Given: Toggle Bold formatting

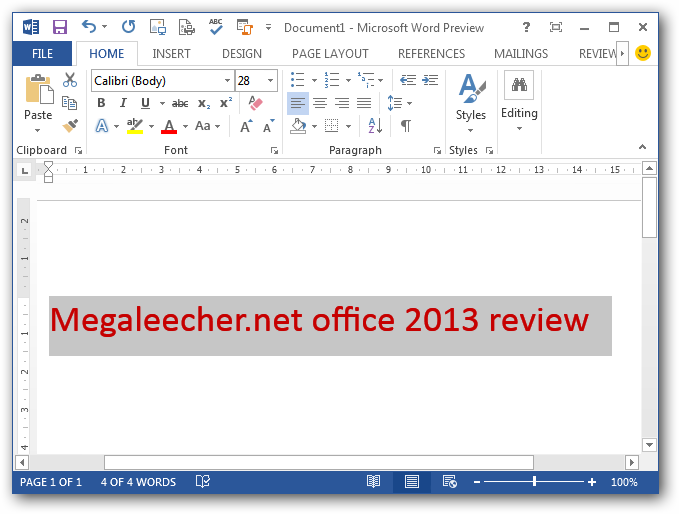Looking at the screenshot, I should pyautogui.click(x=101, y=103).
